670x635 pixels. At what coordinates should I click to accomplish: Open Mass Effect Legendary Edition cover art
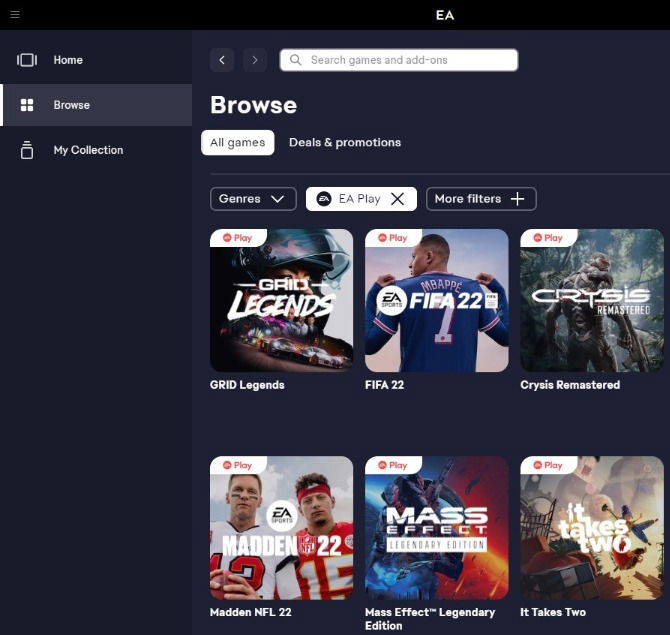pos(437,528)
